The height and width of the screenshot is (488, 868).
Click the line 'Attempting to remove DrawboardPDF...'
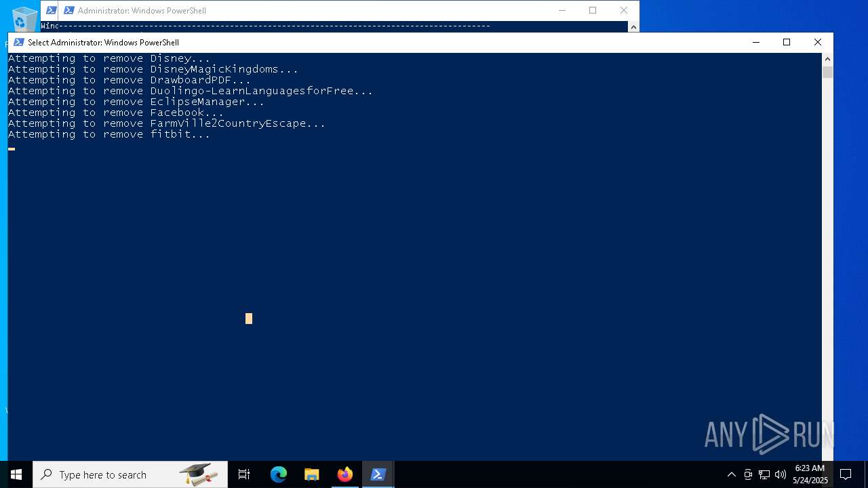click(130, 80)
